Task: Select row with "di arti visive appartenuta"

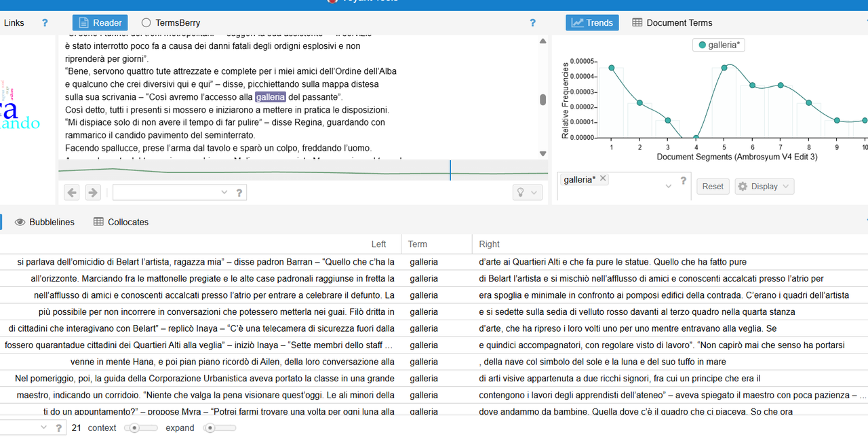Action: pyautogui.click(x=434, y=378)
